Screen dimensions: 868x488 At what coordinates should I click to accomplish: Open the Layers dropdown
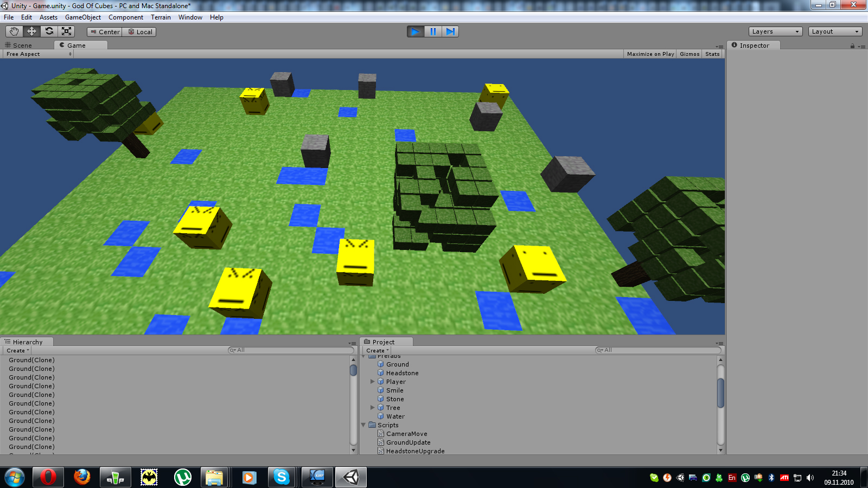pyautogui.click(x=775, y=31)
